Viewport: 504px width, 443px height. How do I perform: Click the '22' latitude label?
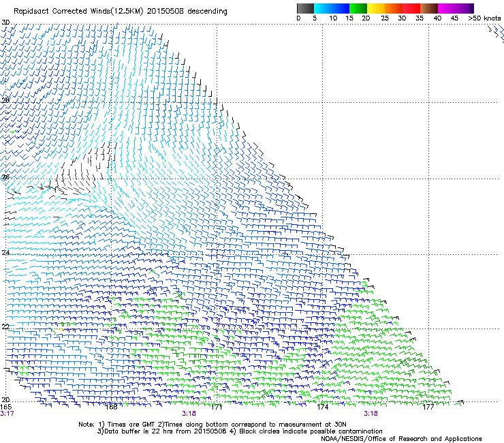(x=5, y=327)
